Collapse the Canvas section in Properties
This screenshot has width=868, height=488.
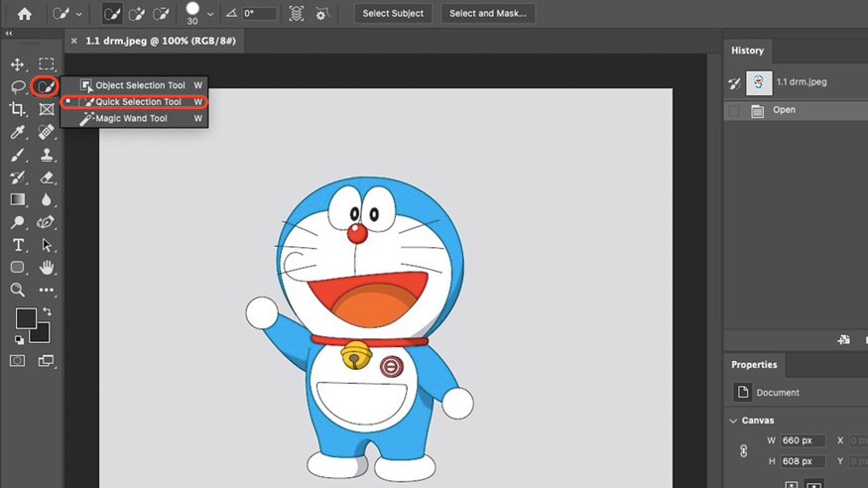tap(732, 421)
